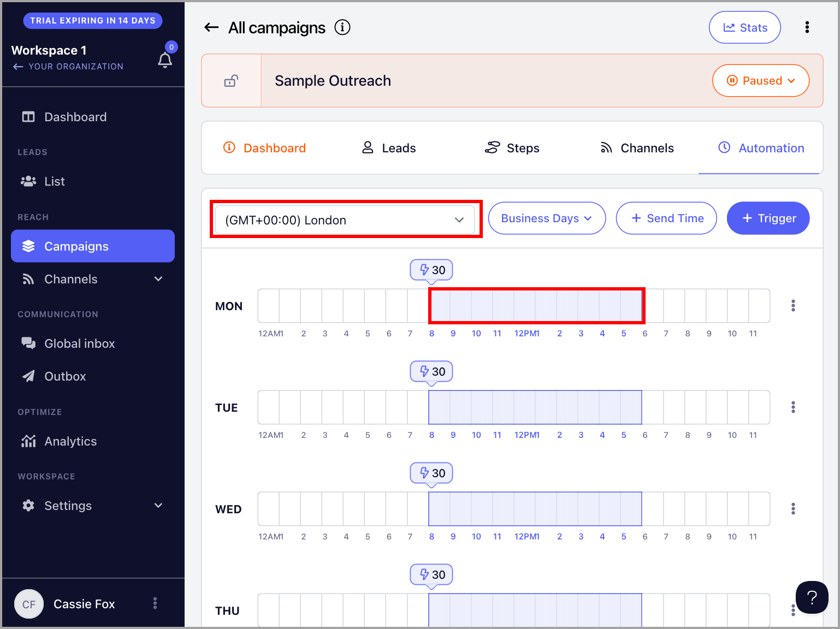Click the Outbox paper plane icon

[x=28, y=376]
